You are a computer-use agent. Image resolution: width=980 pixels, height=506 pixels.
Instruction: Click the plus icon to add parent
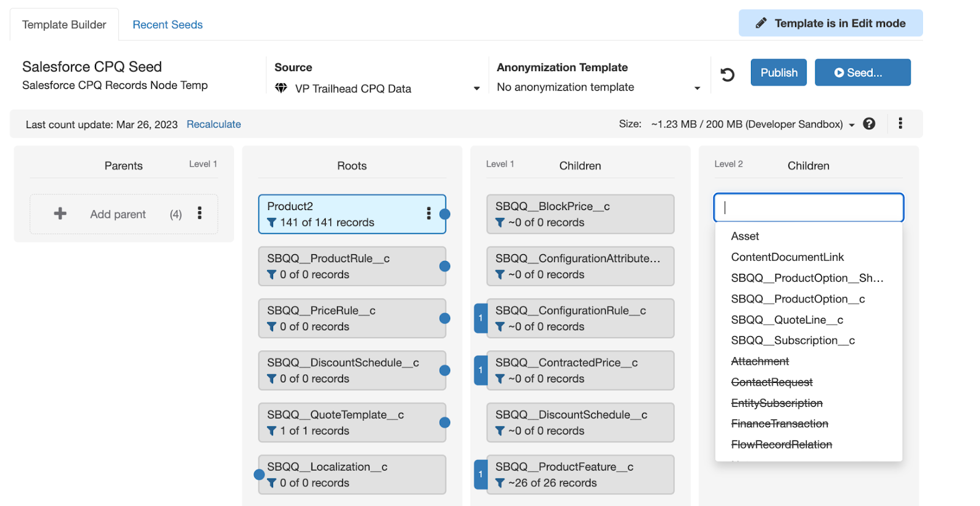60,213
